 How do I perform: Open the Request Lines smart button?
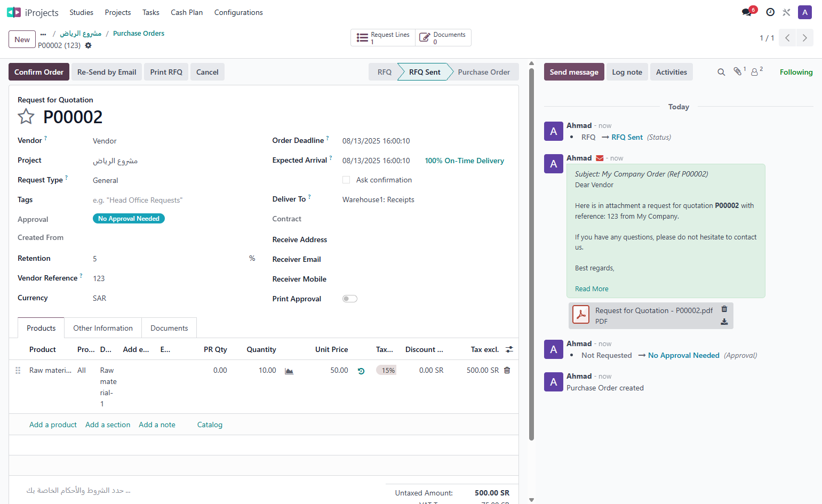(383, 38)
